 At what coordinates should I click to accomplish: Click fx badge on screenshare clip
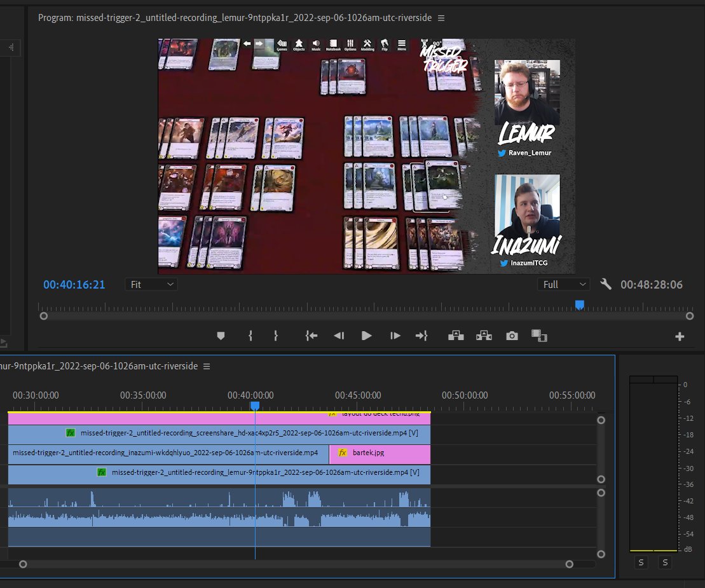point(71,433)
